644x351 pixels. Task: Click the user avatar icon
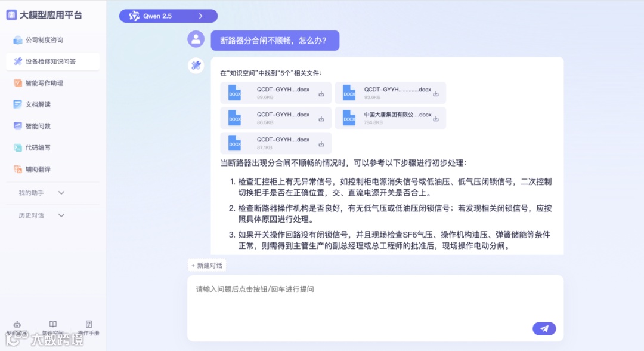[x=196, y=39]
